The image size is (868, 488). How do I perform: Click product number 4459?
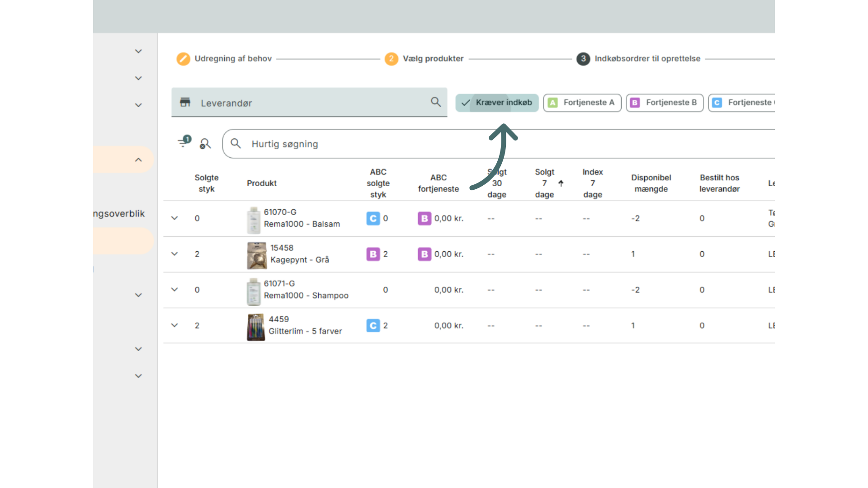(x=279, y=319)
